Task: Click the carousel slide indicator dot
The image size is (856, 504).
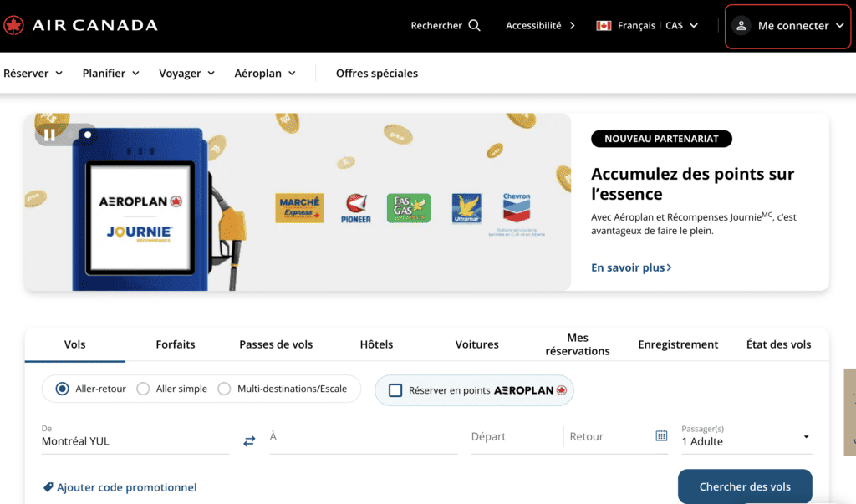Action: click(86, 134)
